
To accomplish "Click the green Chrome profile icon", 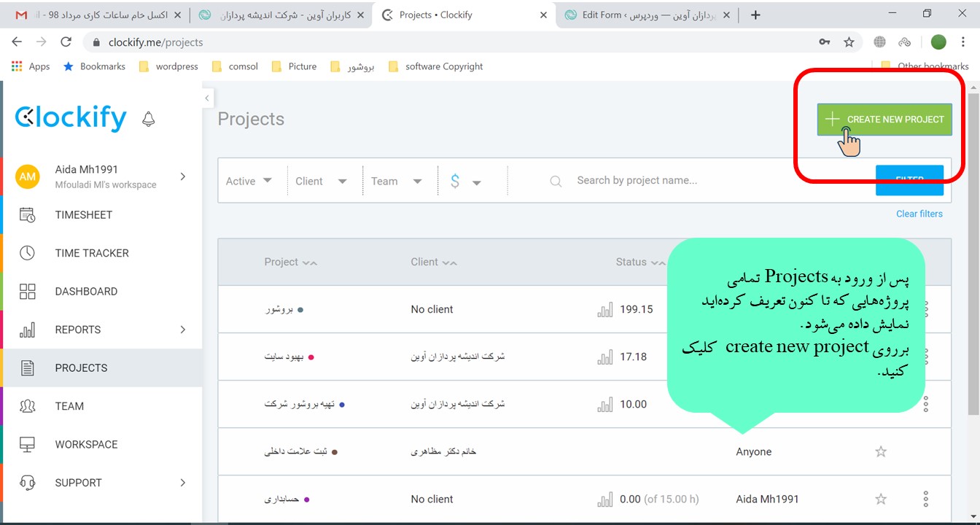I will tap(939, 42).
